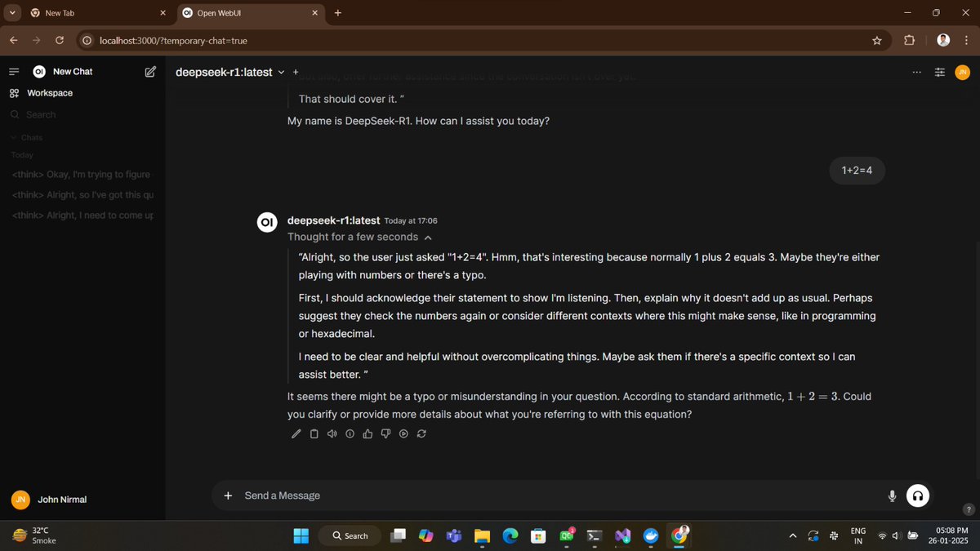This screenshot has height=551, width=980.
Task: Open the tab search dropdown arrow
Action: 11,13
